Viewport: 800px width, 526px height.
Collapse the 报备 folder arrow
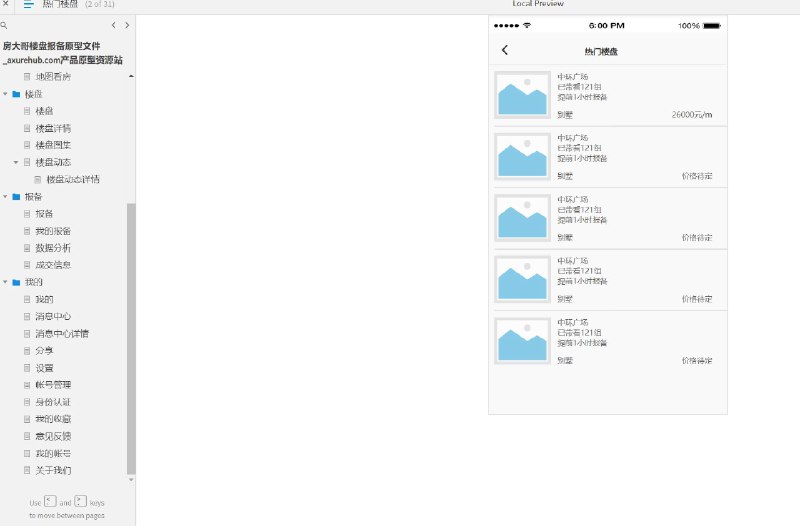click(5, 196)
